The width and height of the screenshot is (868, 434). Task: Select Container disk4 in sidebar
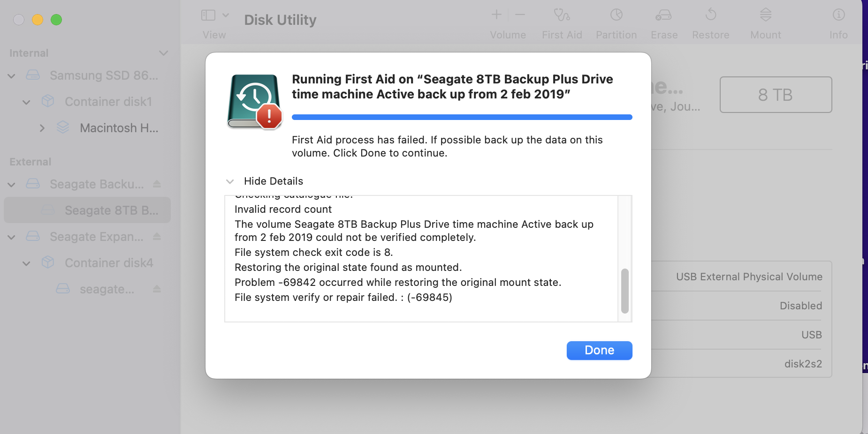pos(109,263)
